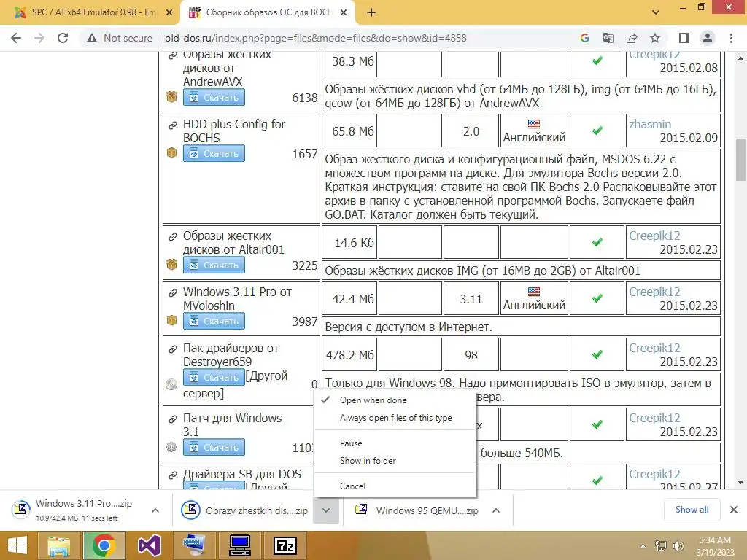Select Show in folder
This screenshot has height=560, width=747.
(395, 461)
